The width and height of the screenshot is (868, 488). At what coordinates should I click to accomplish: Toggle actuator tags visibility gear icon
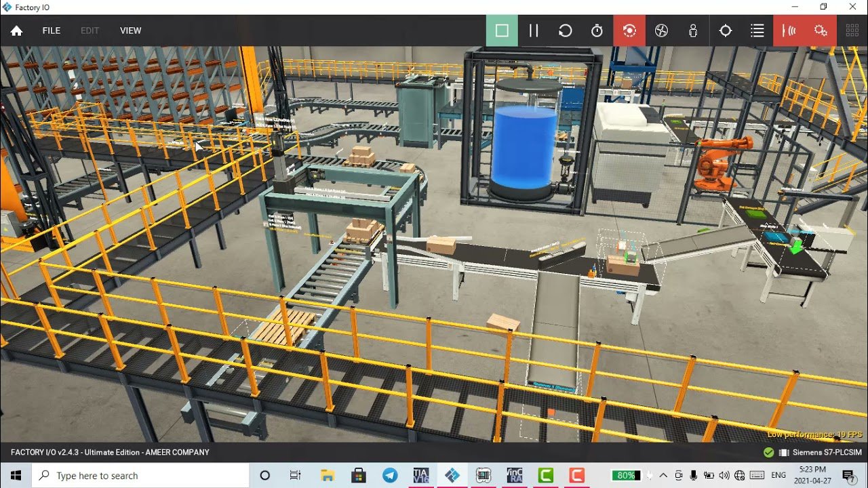[821, 30]
